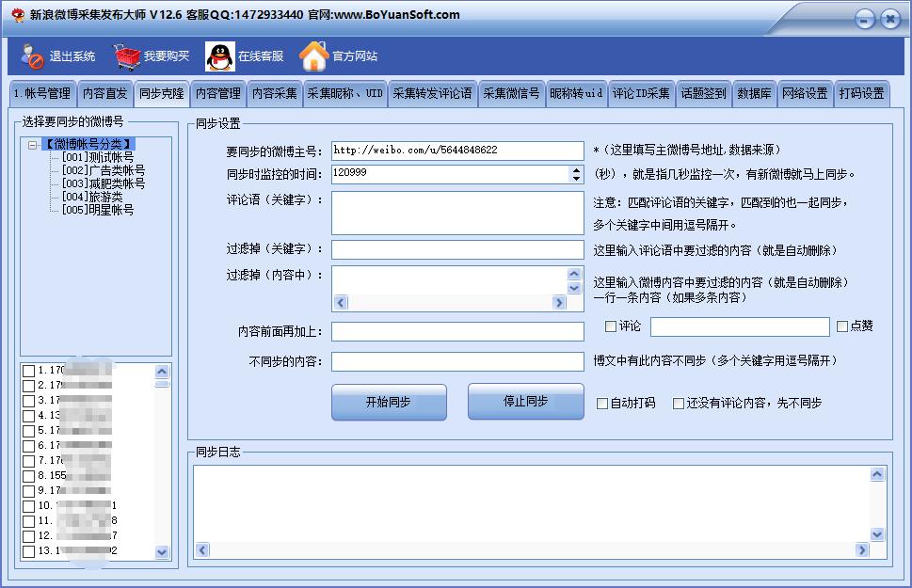Open the 官方网站 house icon

[x=314, y=56]
